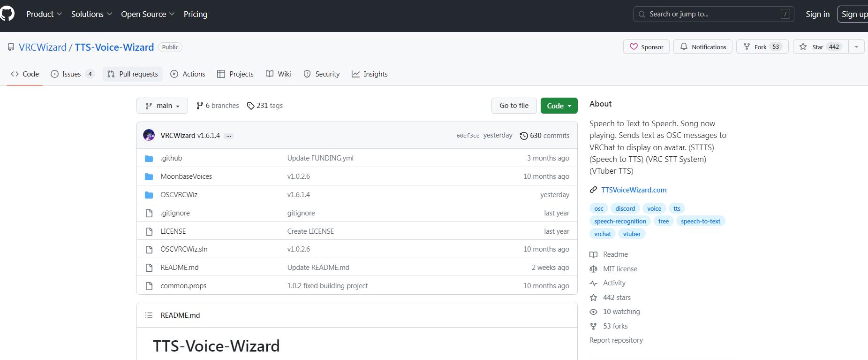Open the GitHub logo home link
This screenshot has width=868, height=360.
tap(7, 14)
